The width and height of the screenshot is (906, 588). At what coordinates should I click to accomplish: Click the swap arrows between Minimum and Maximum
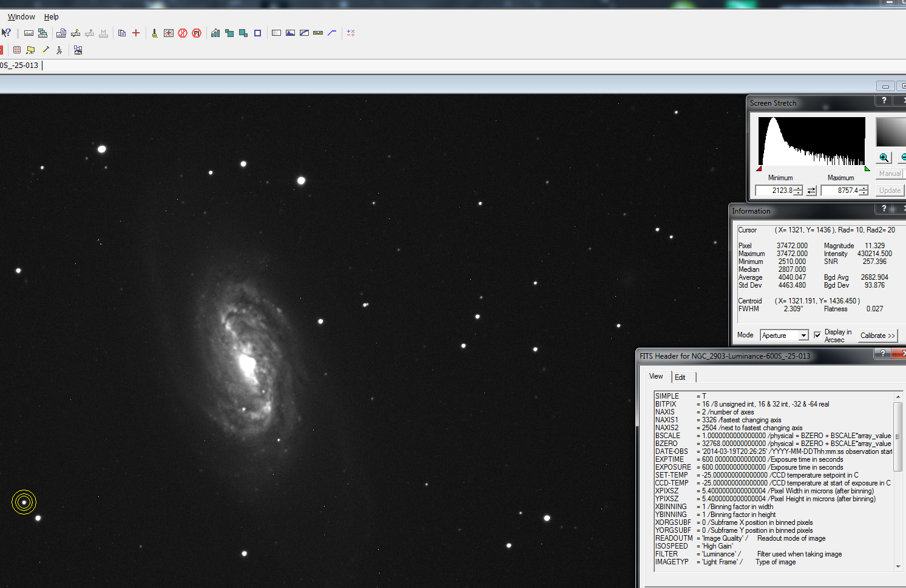pyautogui.click(x=811, y=190)
